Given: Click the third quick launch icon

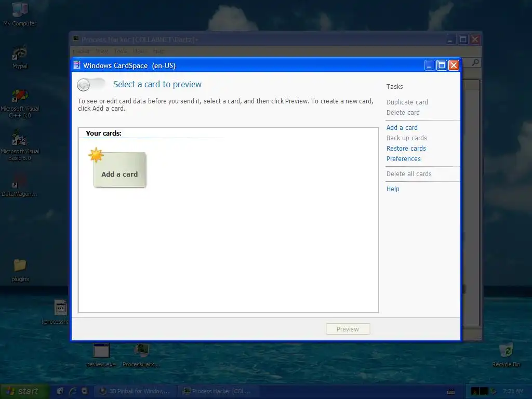Looking at the screenshot, I should 85,391.
